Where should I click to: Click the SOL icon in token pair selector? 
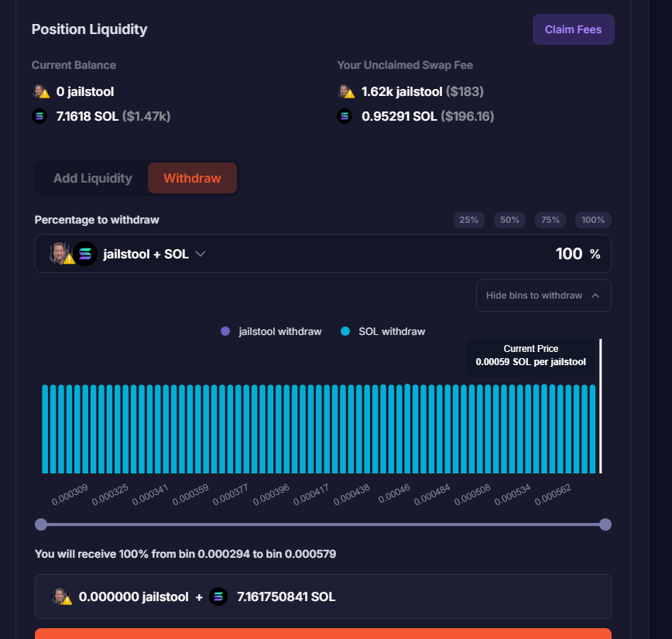coord(85,254)
